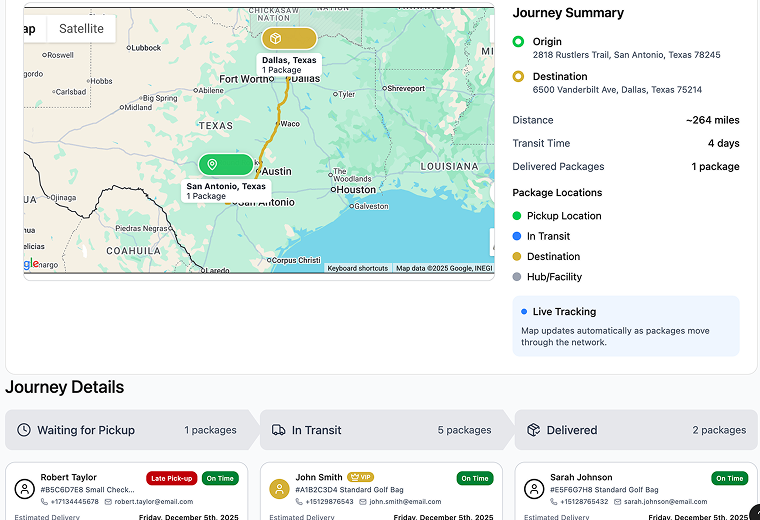Image resolution: width=760 pixels, height=520 pixels.
Task: Click the VIP crown badge next to John Smith
Action: (x=361, y=477)
